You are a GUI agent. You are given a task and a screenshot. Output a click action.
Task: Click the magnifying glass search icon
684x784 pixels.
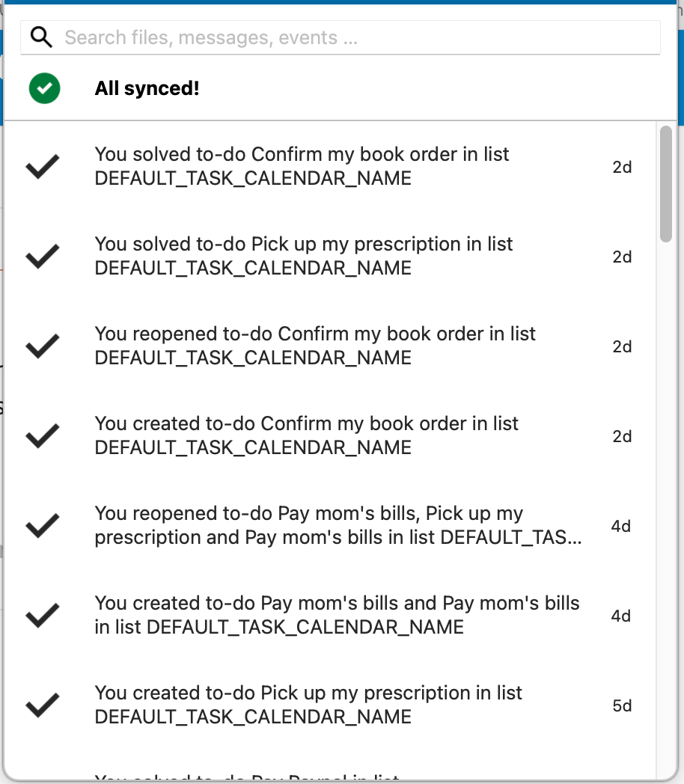(x=42, y=37)
